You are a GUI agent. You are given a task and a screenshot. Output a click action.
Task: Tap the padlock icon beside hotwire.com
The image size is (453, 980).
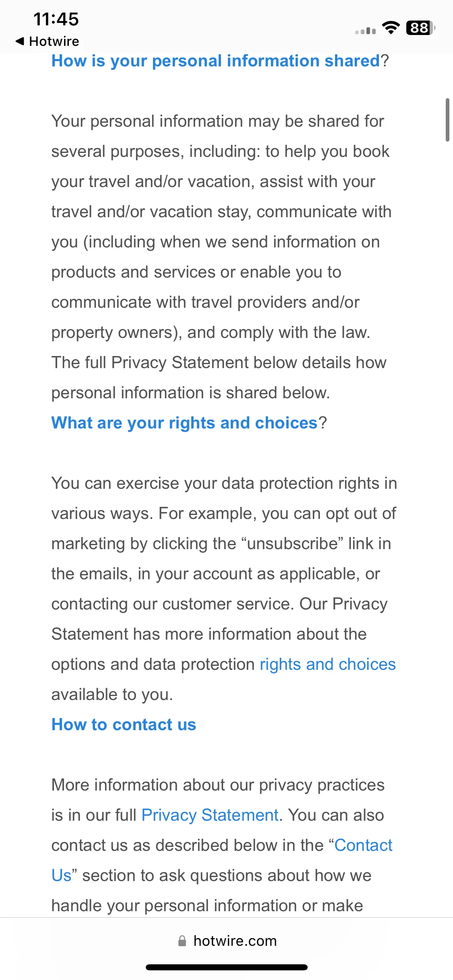point(182,941)
